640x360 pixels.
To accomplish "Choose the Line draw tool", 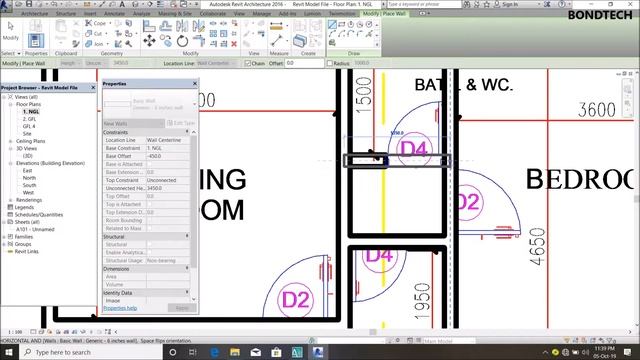I will coord(332,24).
